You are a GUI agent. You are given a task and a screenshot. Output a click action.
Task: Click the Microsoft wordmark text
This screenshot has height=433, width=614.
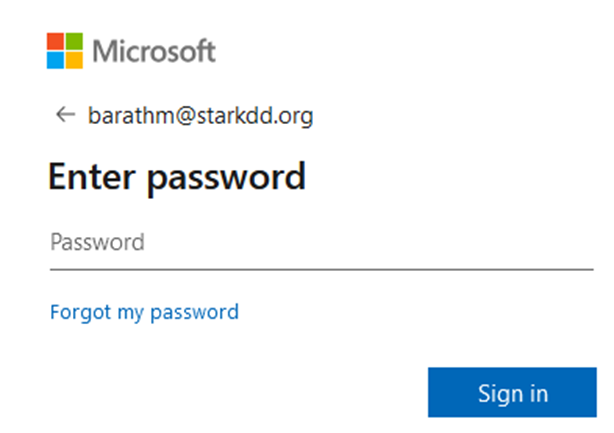point(154,51)
